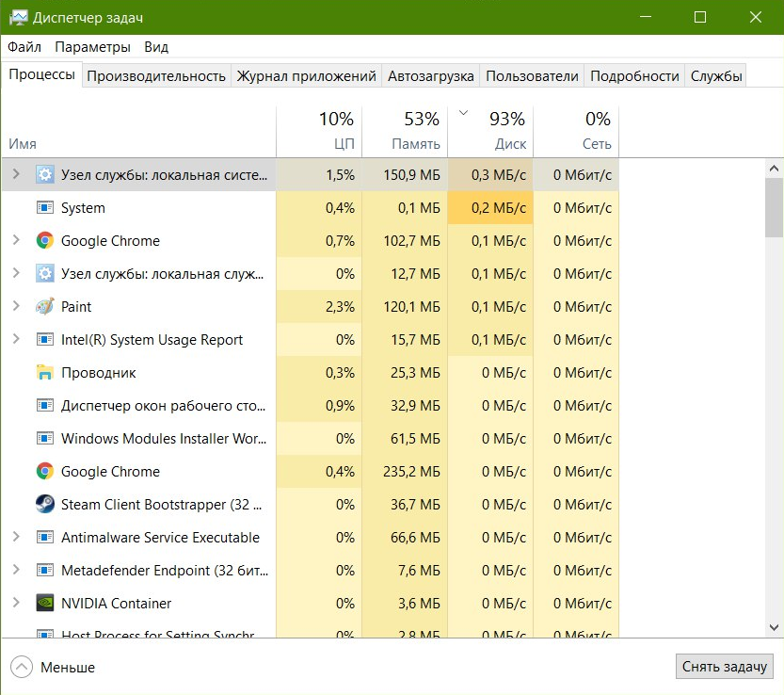Viewport: 784px width, 695px height.
Task: Click the first Google Chrome icon
Action: coord(44,241)
